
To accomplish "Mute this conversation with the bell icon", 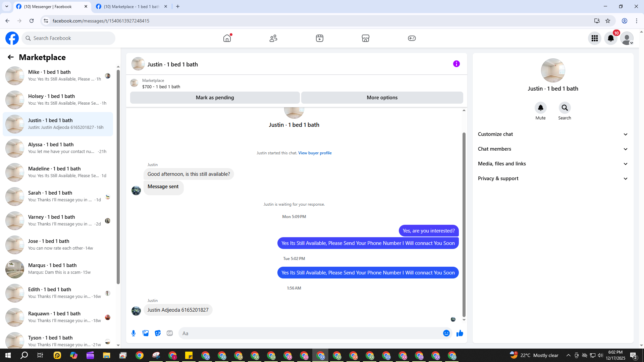I will point(541,108).
